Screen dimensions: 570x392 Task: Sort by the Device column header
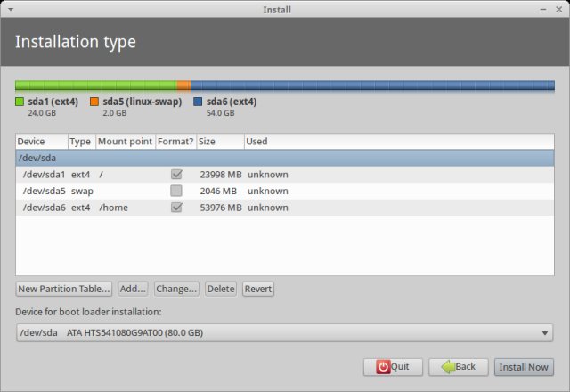pos(42,142)
